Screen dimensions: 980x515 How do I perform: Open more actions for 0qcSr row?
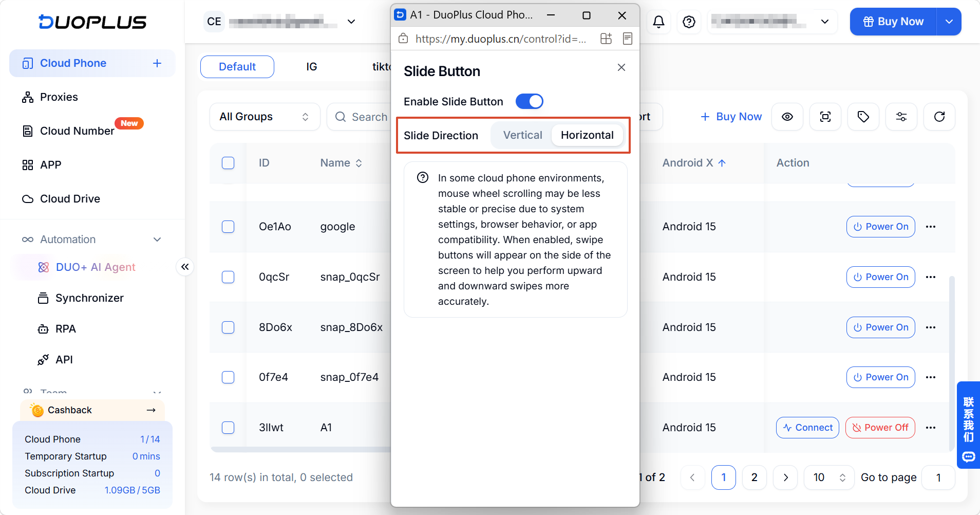[x=931, y=277]
